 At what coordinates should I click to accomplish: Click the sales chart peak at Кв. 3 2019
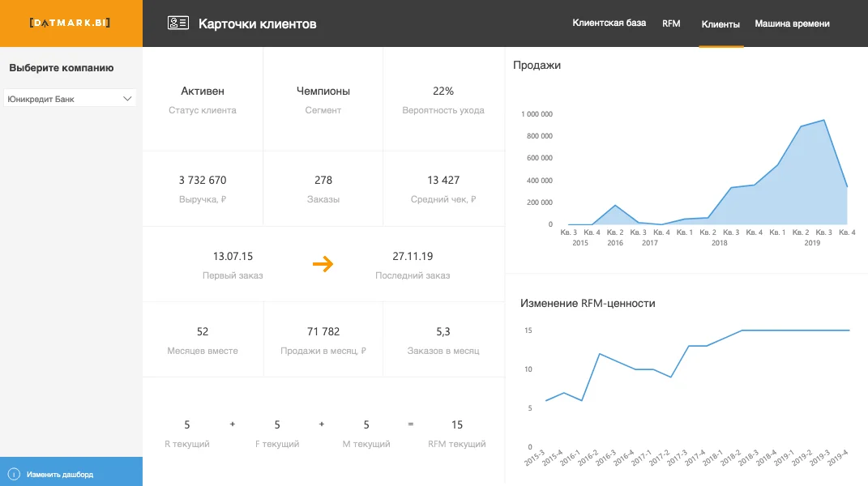click(824, 121)
